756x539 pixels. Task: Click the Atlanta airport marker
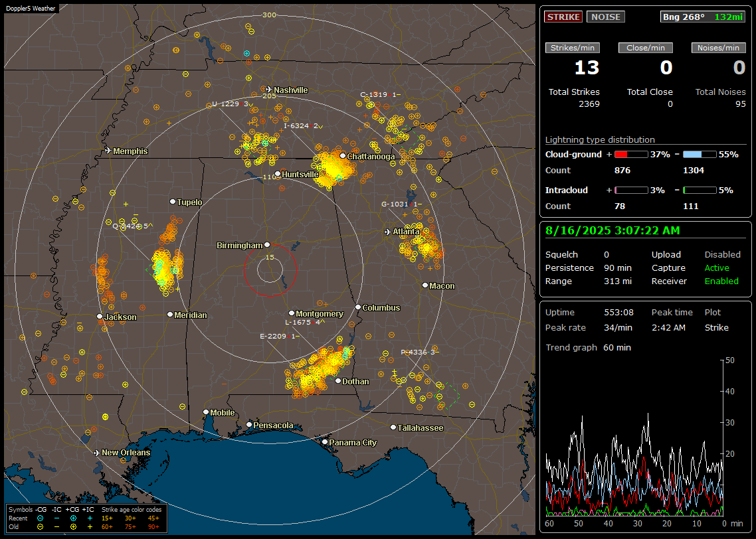(388, 232)
